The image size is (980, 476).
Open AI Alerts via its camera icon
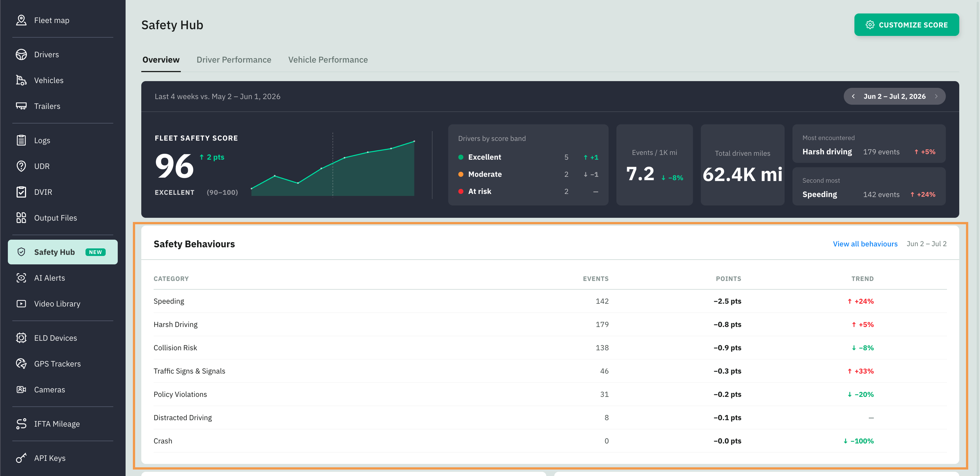click(21, 278)
